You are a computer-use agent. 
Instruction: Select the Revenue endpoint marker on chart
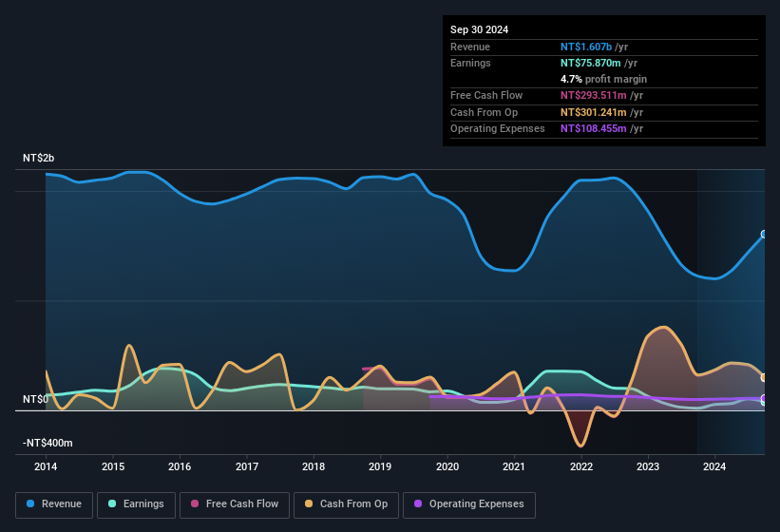pos(764,235)
